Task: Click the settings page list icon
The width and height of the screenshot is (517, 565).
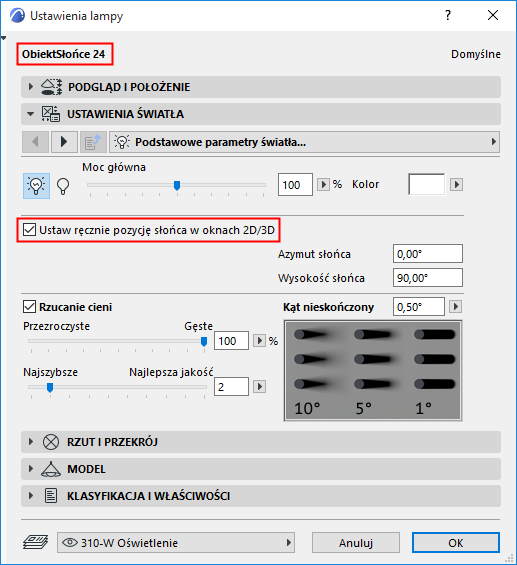Action: pyautogui.click(x=93, y=142)
